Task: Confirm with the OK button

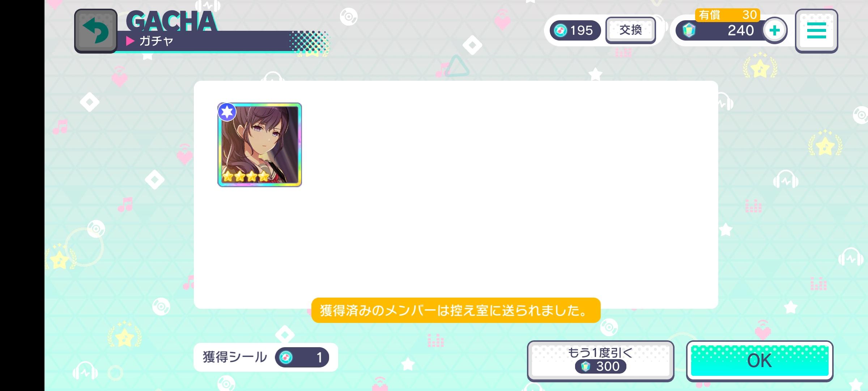Action: [x=759, y=361]
